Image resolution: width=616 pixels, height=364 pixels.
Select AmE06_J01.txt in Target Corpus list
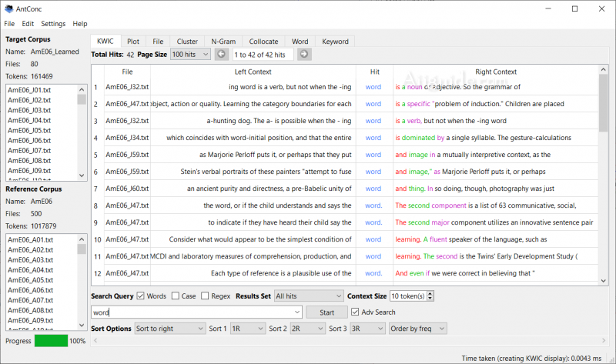click(29, 90)
